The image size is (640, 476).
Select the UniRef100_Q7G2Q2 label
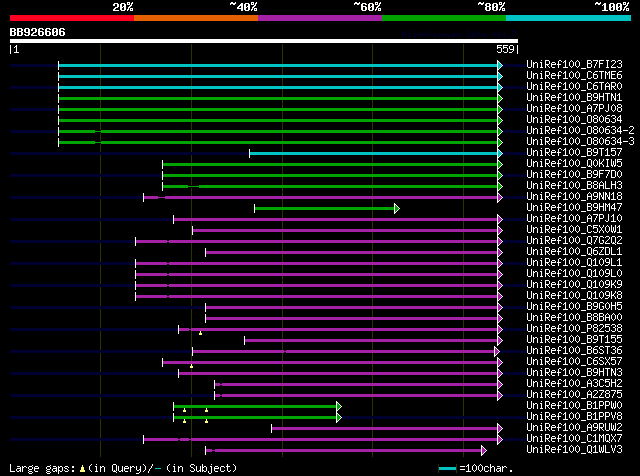[574, 241]
